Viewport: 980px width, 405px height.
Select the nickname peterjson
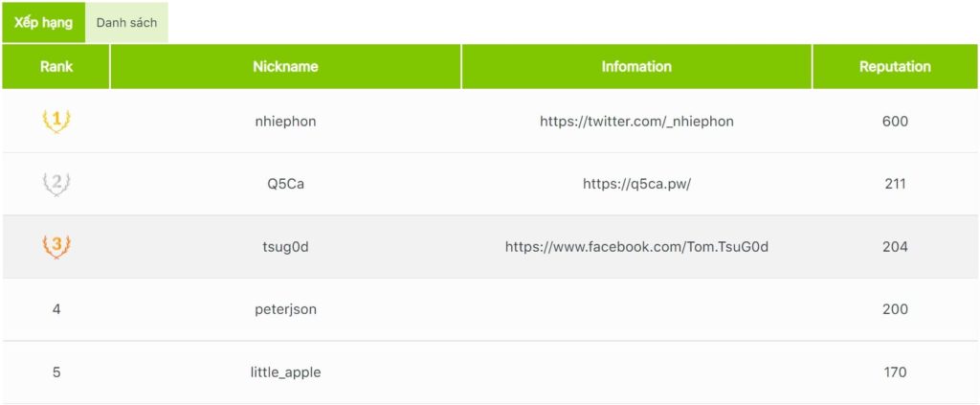[285, 309]
